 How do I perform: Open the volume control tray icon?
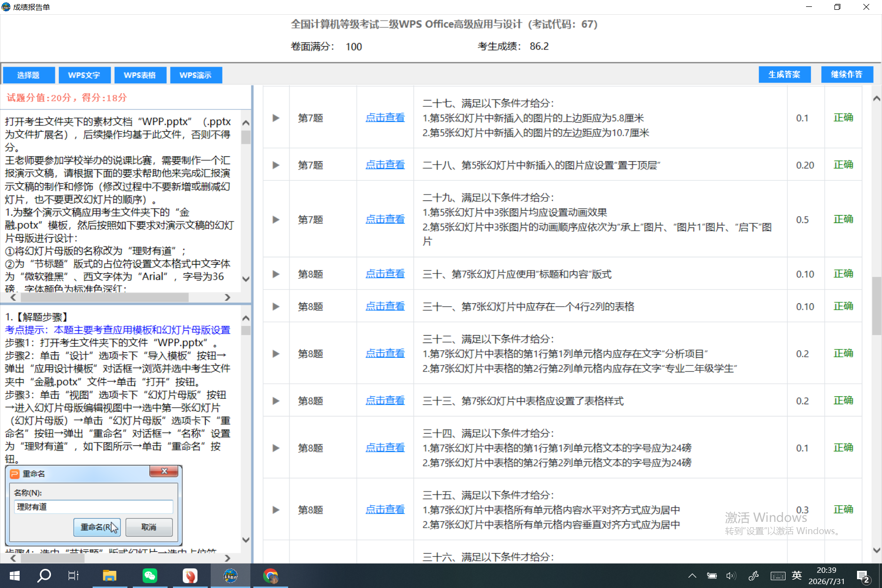pos(731,576)
